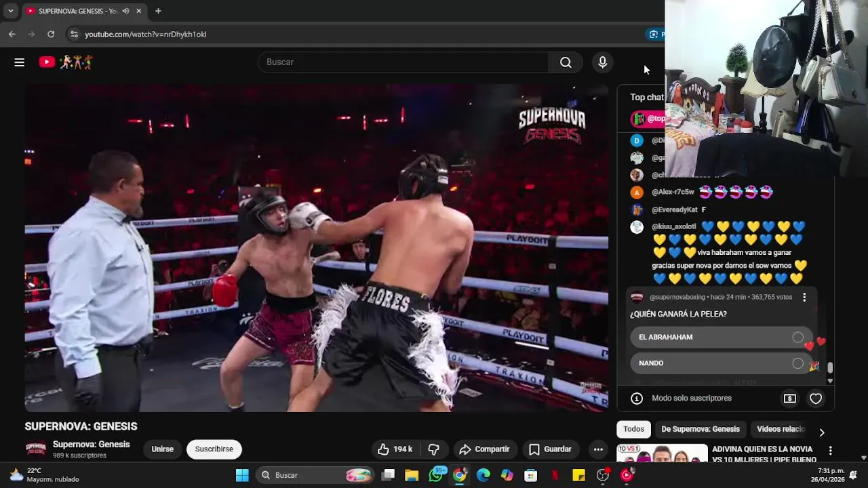Image resolution: width=868 pixels, height=488 pixels.
Task: Open a new browser tab
Action: pyautogui.click(x=158, y=11)
